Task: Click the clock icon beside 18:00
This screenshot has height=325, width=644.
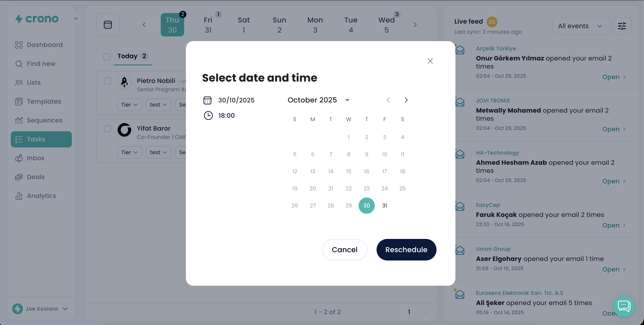Action: [x=208, y=116]
